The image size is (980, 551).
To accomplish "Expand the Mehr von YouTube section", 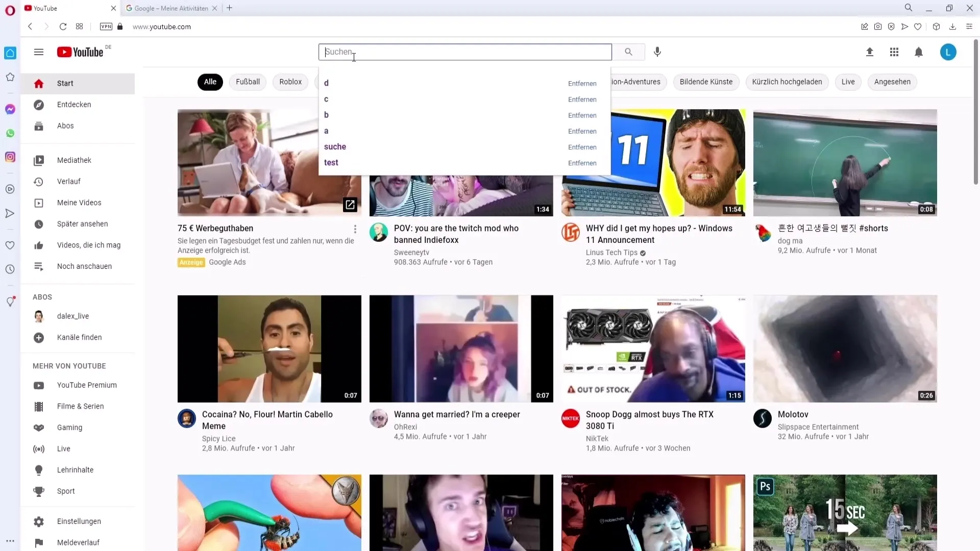I will [69, 365].
